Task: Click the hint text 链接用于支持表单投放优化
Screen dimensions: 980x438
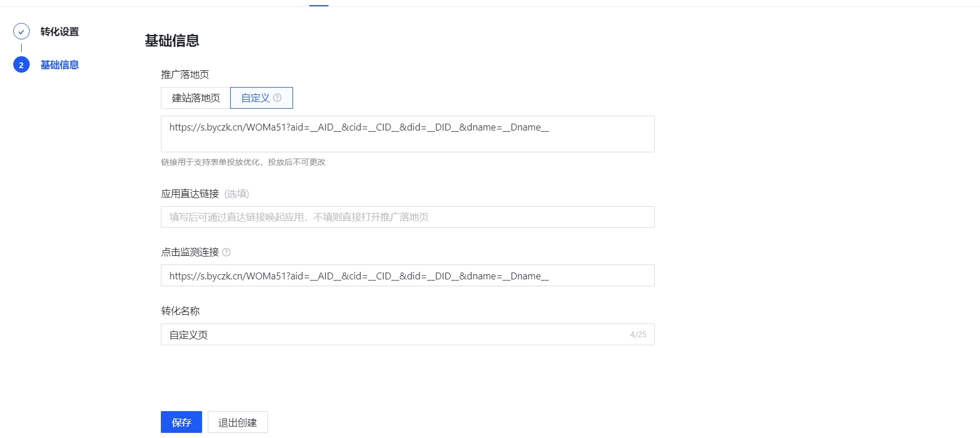Action: [243, 162]
